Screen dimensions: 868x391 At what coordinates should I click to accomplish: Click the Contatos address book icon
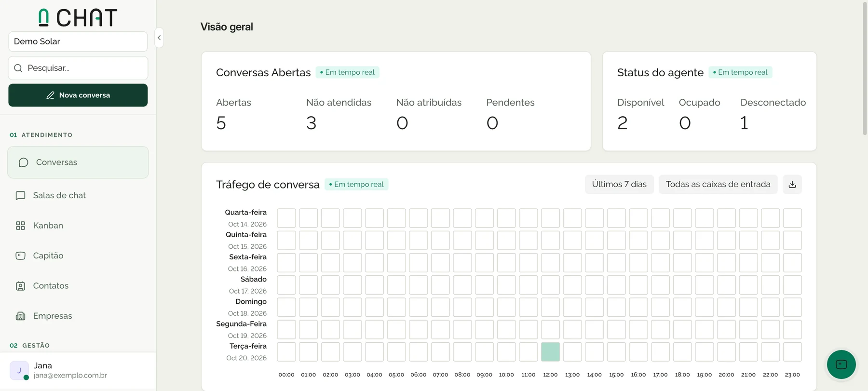[x=20, y=286]
